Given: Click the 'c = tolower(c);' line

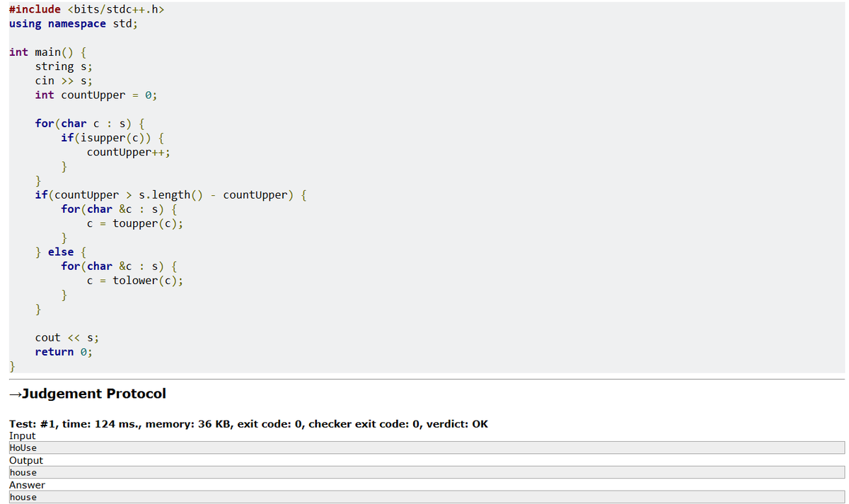Looking at the screenshot, I should point(135,281).
